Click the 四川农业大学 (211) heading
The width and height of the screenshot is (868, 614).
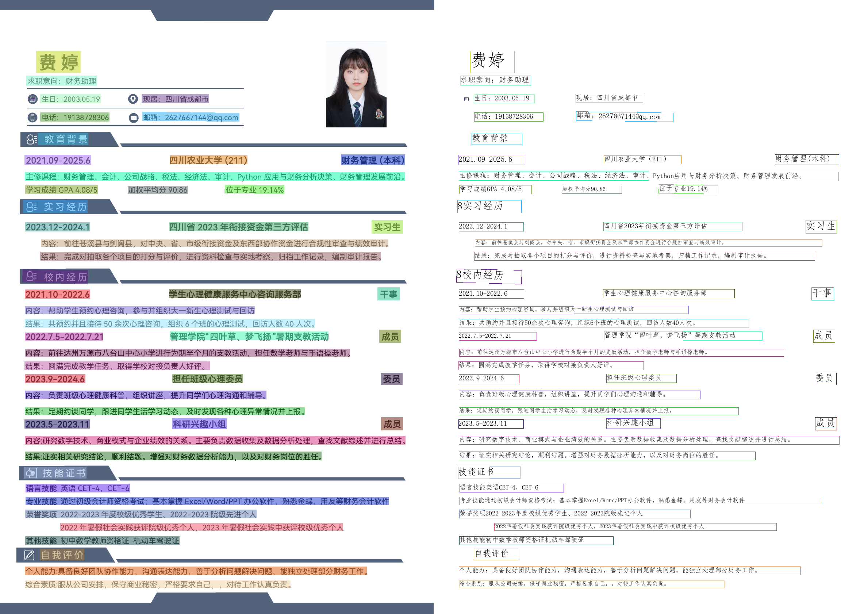(x=208, y=160)
